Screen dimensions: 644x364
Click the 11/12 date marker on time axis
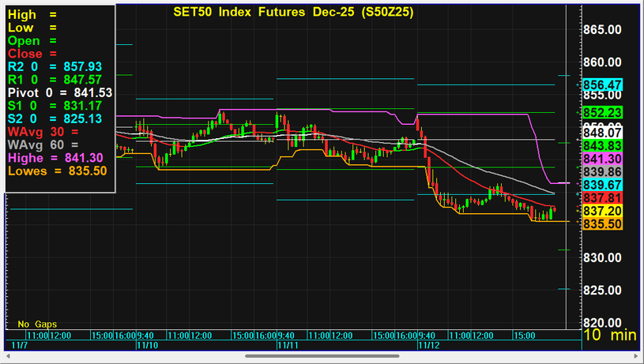[427, 345]
